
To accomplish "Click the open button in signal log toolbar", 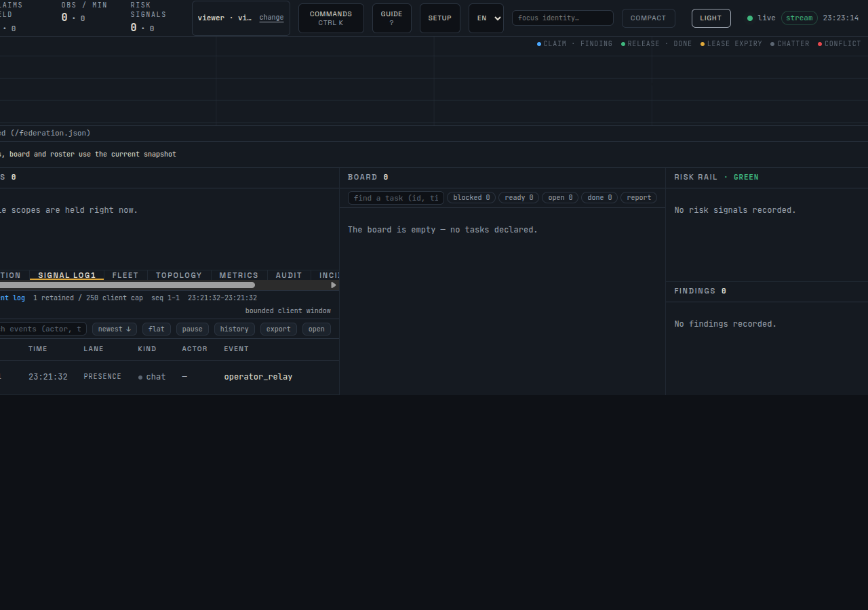I will point(317,329).
